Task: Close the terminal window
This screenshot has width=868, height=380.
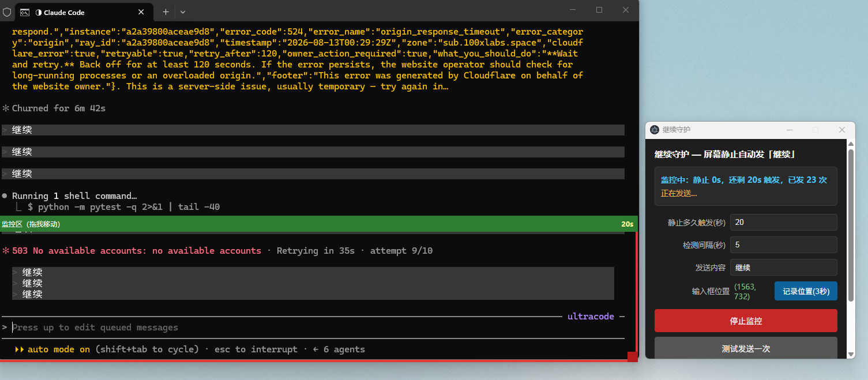Action: (x=626, y=10)
